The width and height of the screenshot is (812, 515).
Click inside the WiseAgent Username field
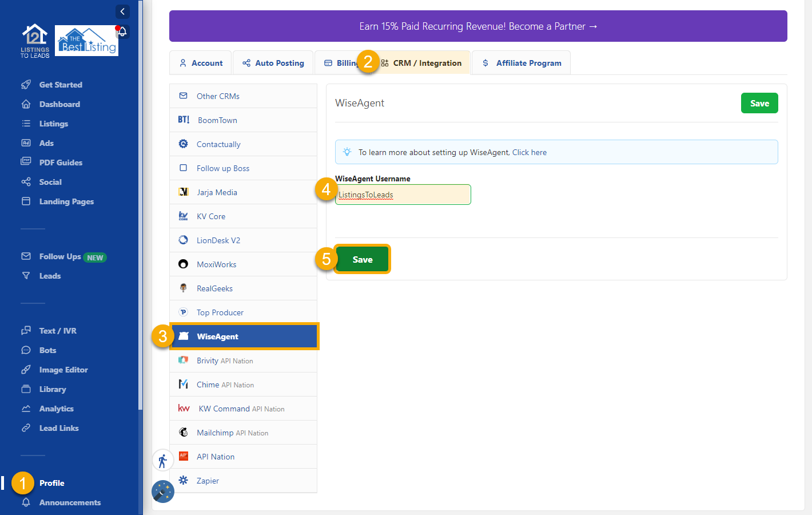[x=402, y=195]
